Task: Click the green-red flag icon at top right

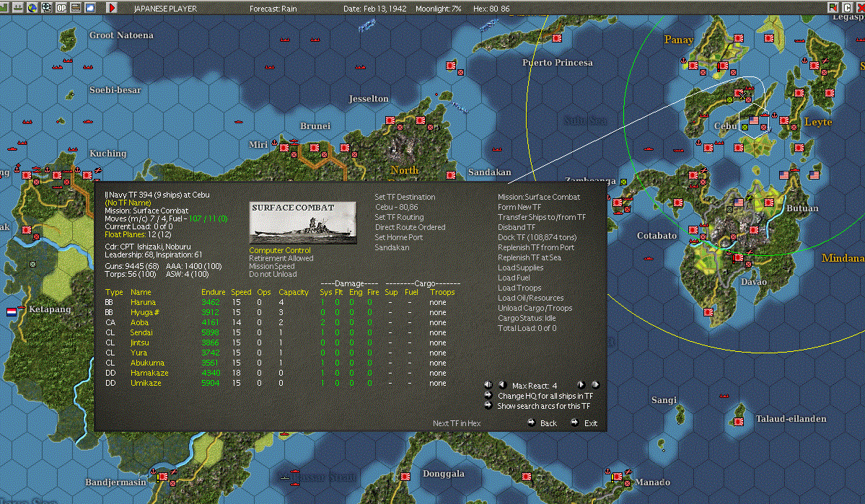Action: [834, 8]
